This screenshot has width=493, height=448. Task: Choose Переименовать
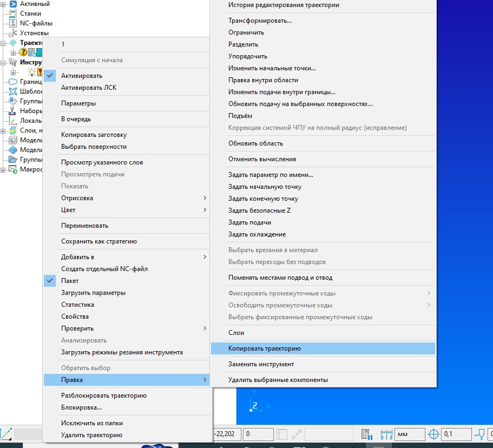click(127, 226)
